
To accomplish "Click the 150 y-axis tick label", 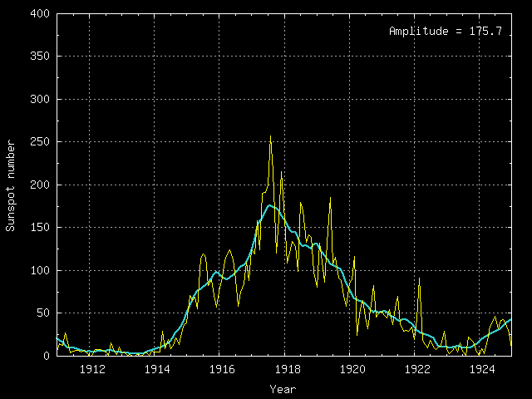I will point(41,228).
